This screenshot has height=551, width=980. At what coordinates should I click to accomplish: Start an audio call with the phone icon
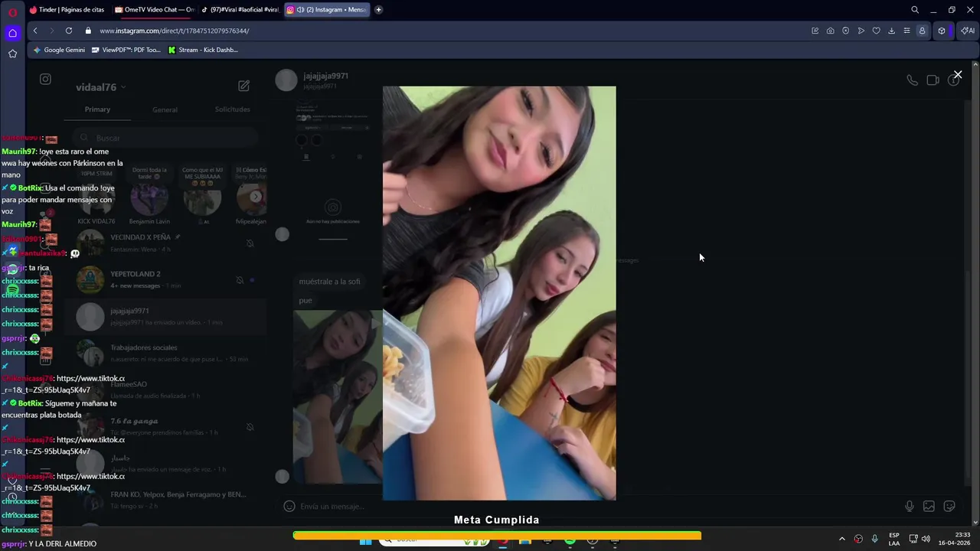pos(912,80)
